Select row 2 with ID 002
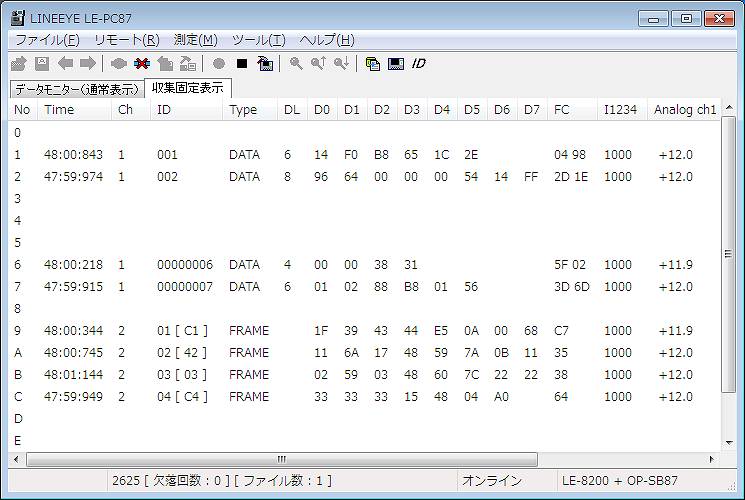This screenshot has height=500, width=745. [167, 177]
